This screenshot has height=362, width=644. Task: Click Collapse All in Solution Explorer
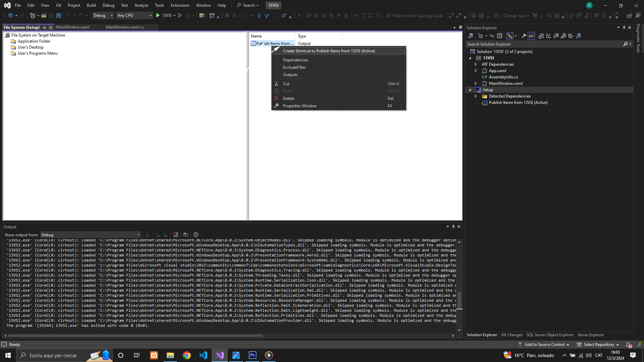(x=499, y=36)
